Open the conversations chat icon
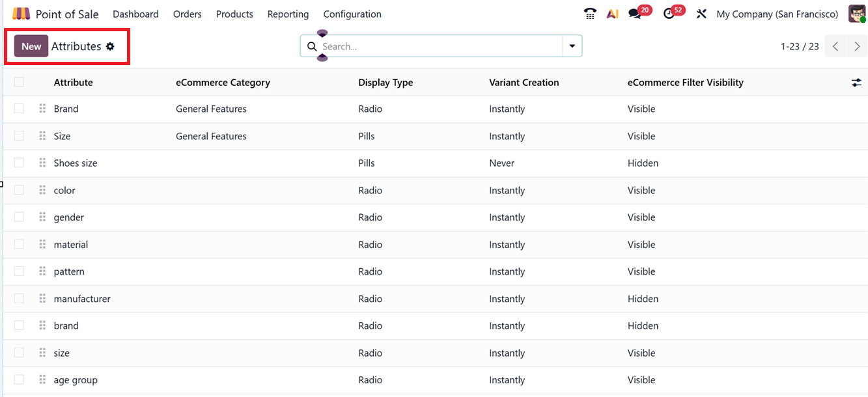Image resolution: width=868 pixels, height=397 pixels. 635,14
